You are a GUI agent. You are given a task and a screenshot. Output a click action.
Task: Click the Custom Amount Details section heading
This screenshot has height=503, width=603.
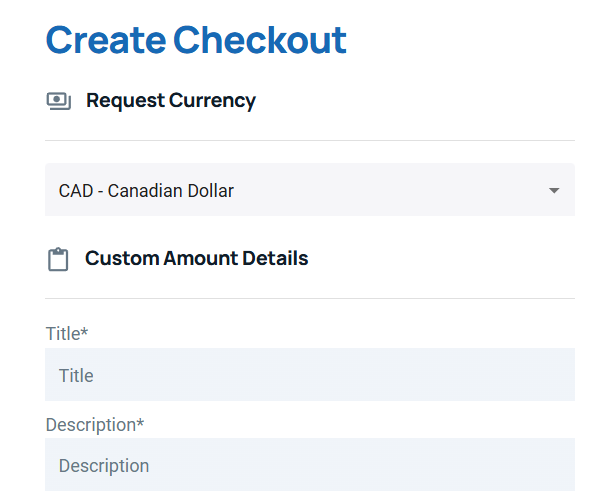coord(197,258)
